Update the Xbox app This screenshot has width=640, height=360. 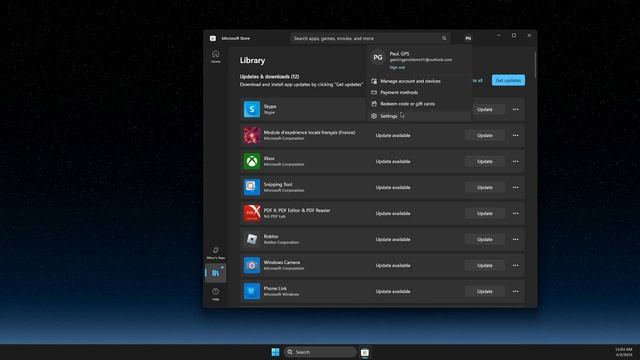[x=484, y=161]
